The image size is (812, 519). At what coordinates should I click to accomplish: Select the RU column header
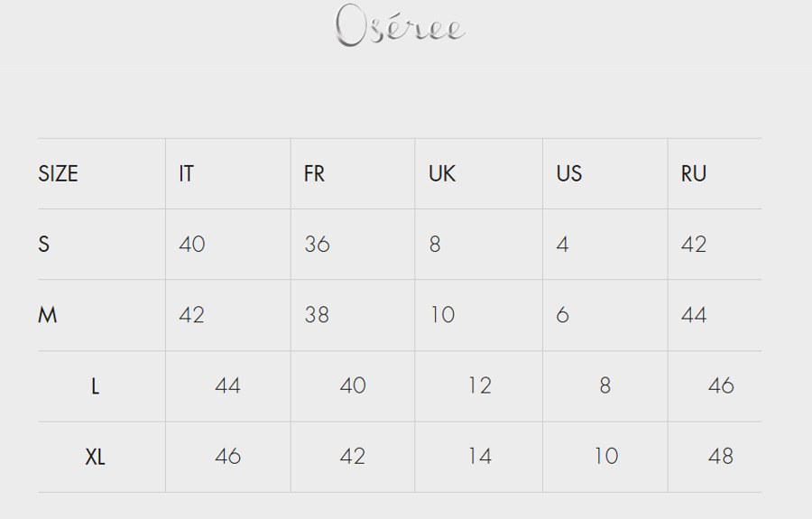click(694, 173)
